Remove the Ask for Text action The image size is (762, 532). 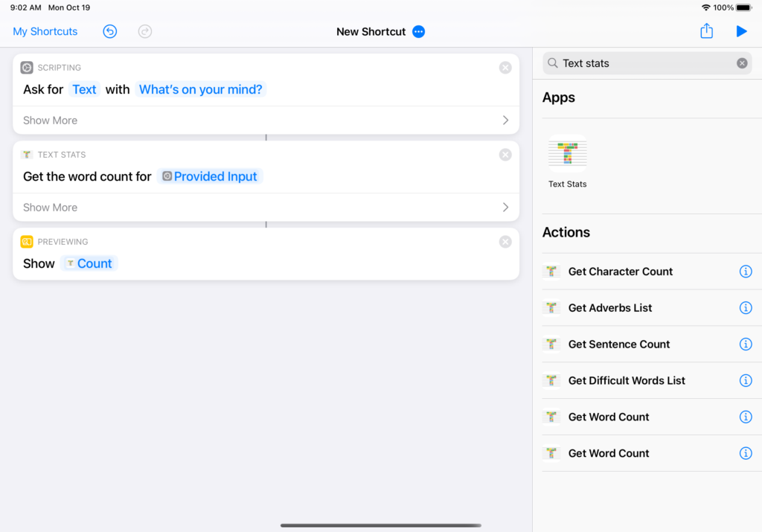coord(505,68)
